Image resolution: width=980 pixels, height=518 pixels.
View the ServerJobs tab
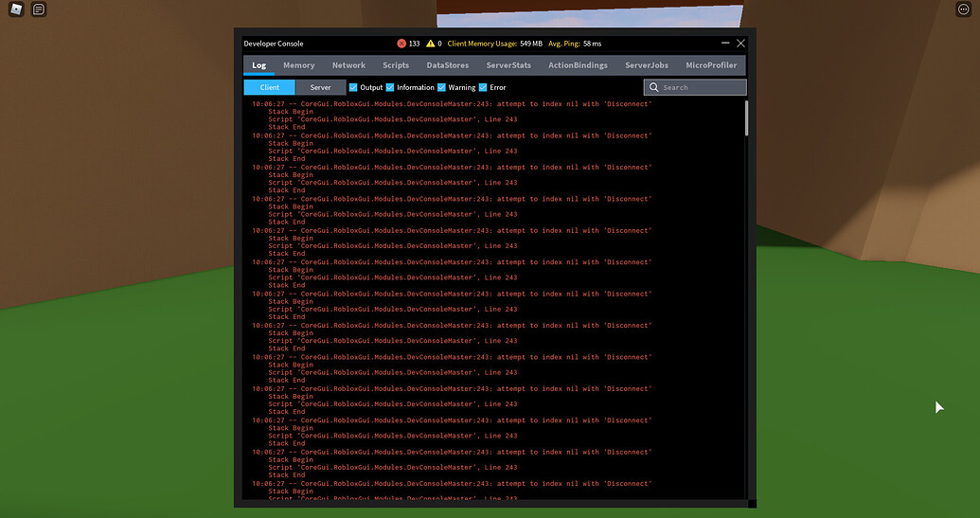click(x=647, y=65)
